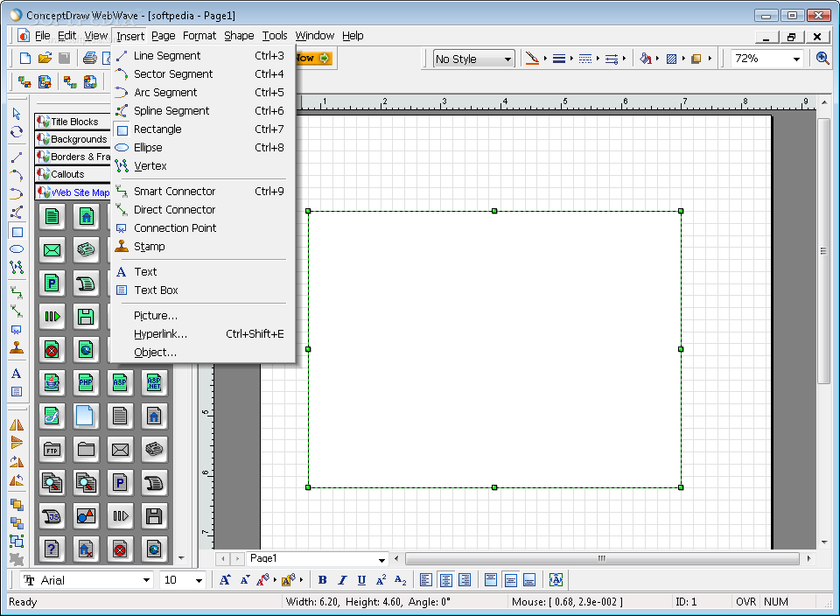The height and width of the screenshot is (616, 840).
Task: Select Hyperlink... in the Insert menu
Action: click(160, 333)
